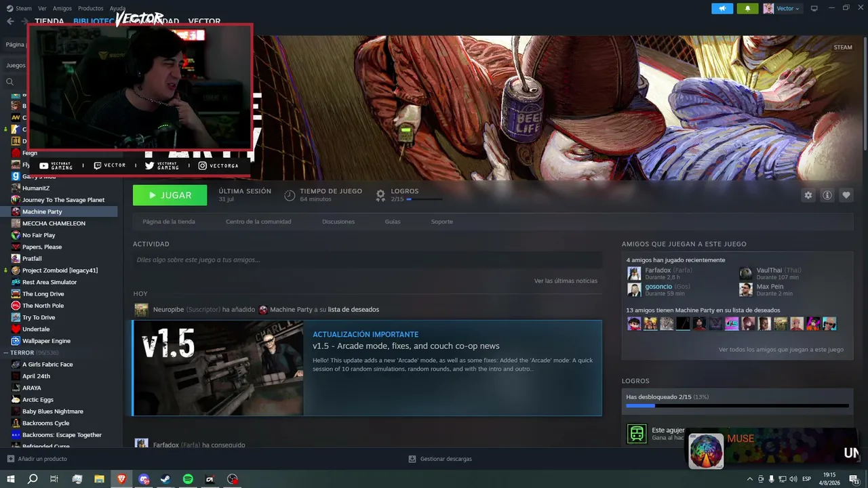The height and width of the screenshot is (488, 868).
Task: Show game information icon
Action: click(x=827, y=195)
